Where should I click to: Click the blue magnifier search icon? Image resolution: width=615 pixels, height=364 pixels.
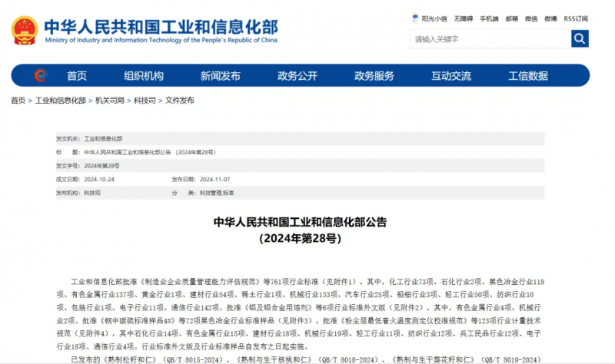click(580, 39)
